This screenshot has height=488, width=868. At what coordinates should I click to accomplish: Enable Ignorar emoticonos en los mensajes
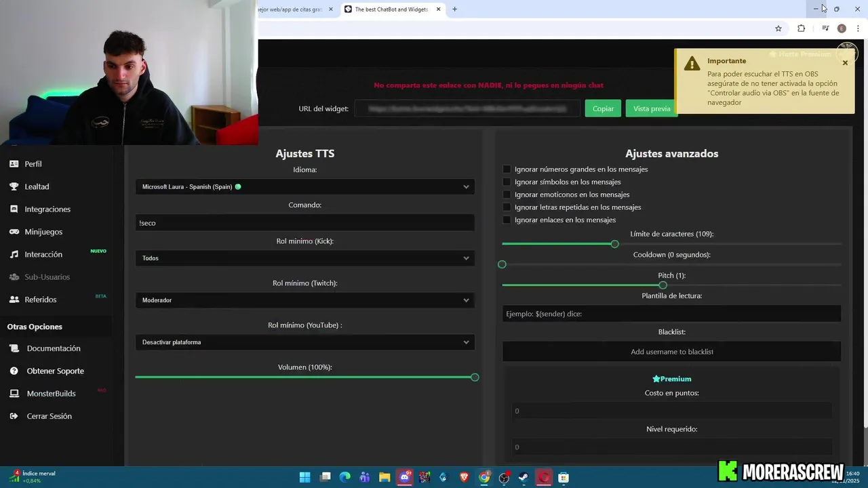pos(507,195)
